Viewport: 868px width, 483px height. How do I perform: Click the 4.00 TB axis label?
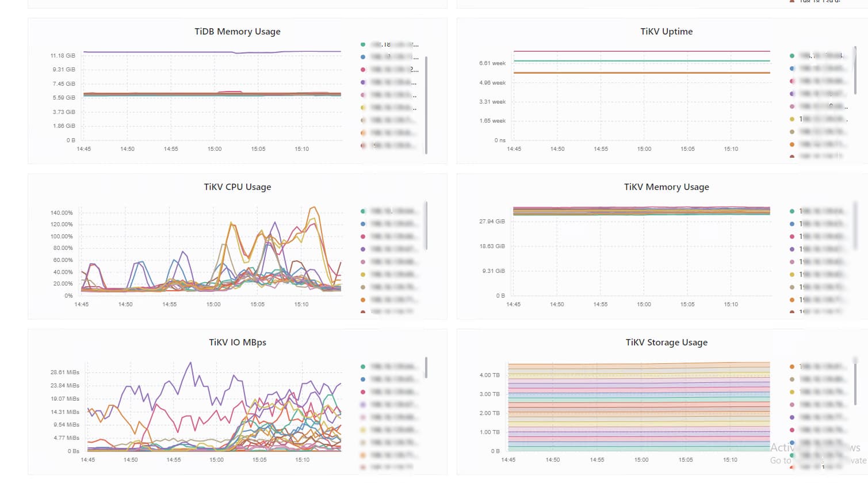(490, 375)
